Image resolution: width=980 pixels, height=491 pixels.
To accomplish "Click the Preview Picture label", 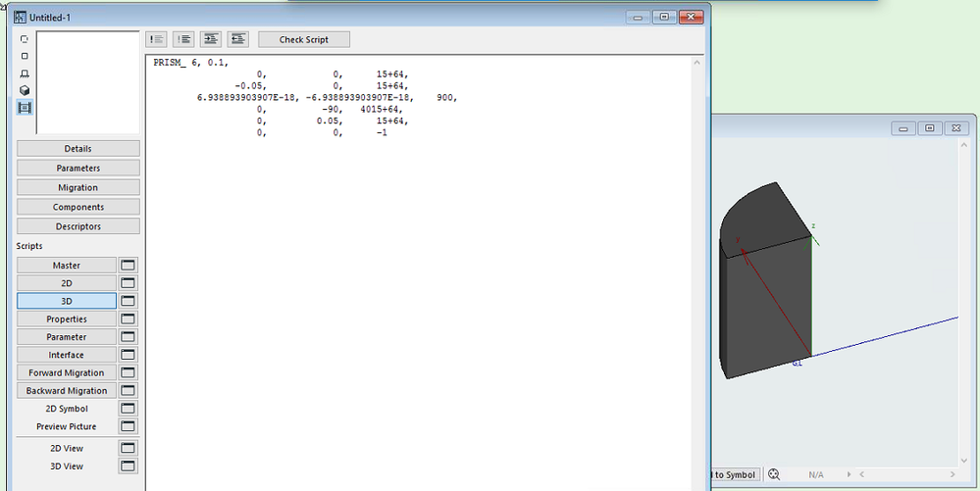I will click(67, 426).
